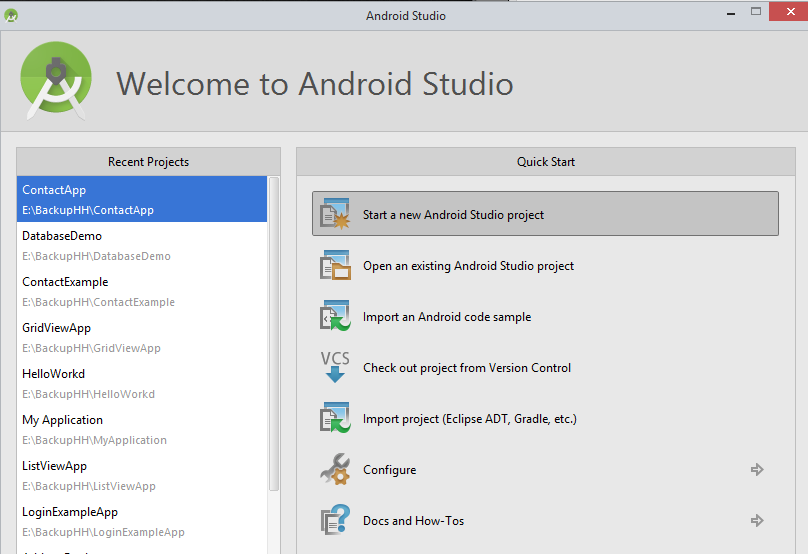Screen dimensions: 808x554
Task: Click the path E:\BackupHH\ContactApp
Action: click(88, 210)
